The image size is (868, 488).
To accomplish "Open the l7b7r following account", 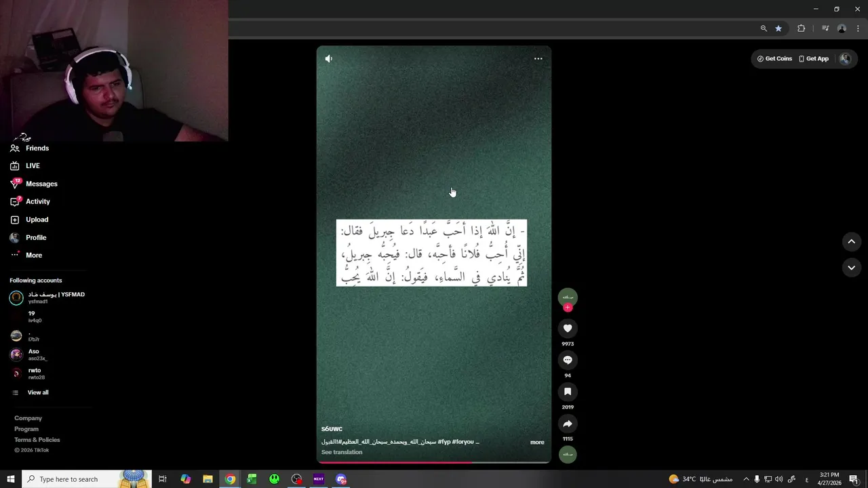I will point(25,336).
